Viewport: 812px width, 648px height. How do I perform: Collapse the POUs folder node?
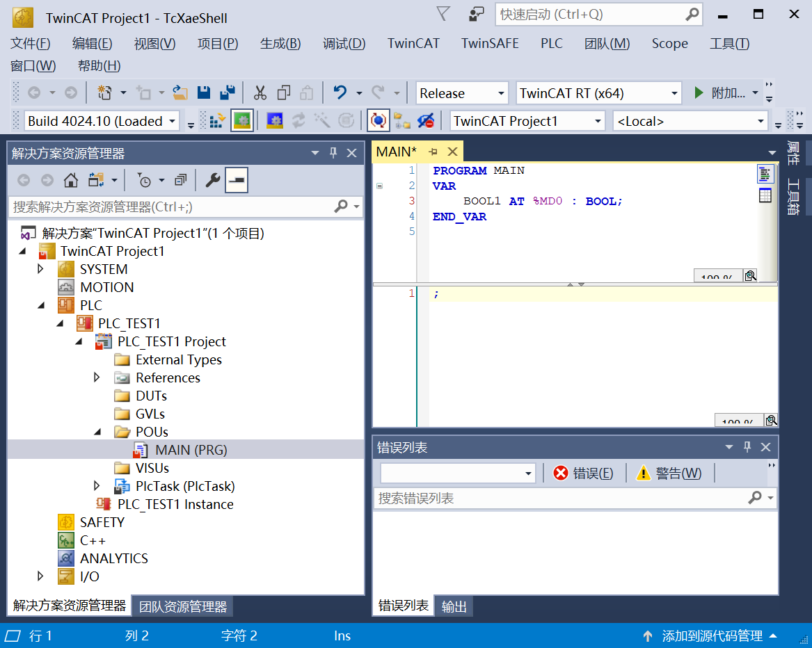point(97,432)
